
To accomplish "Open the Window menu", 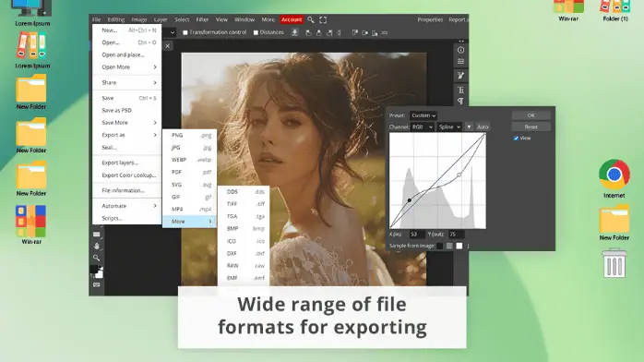I will (244, 19).
